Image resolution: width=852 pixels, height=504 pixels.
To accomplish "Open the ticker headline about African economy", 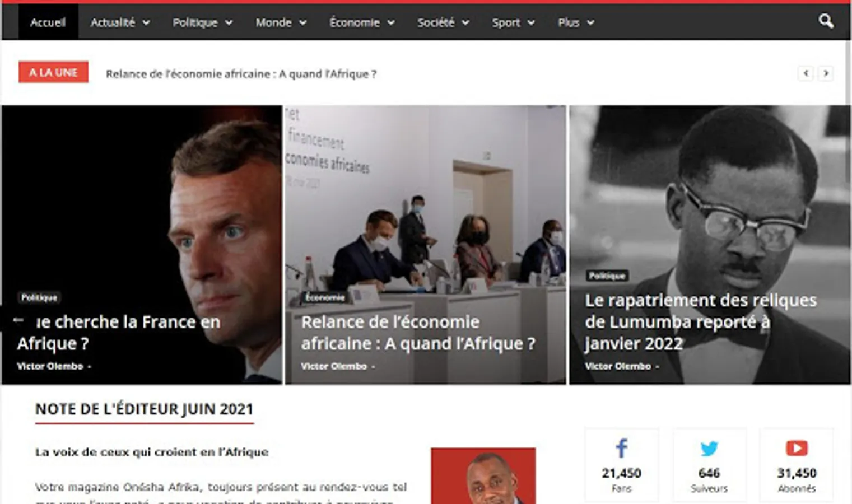I will tap(241, 74).
